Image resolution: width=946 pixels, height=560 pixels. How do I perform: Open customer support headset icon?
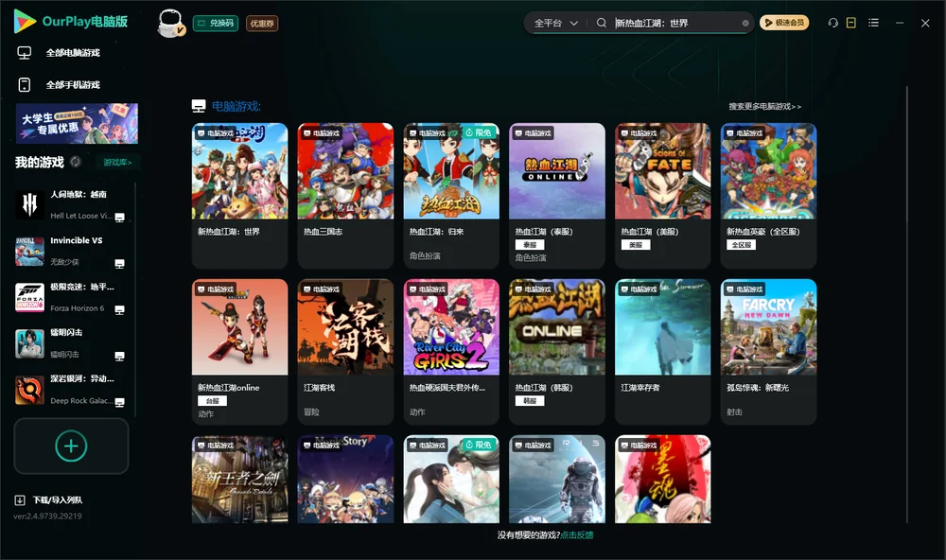[x=833, y=23]
